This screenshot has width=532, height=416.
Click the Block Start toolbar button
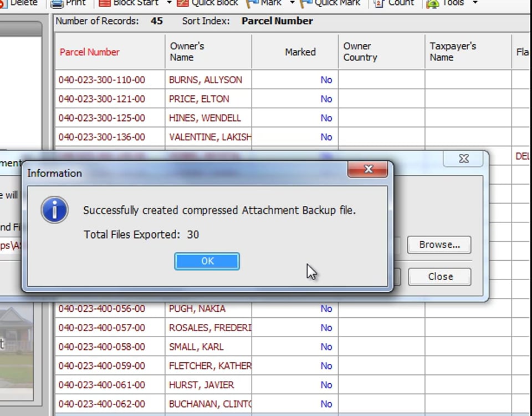coord(129,3)
